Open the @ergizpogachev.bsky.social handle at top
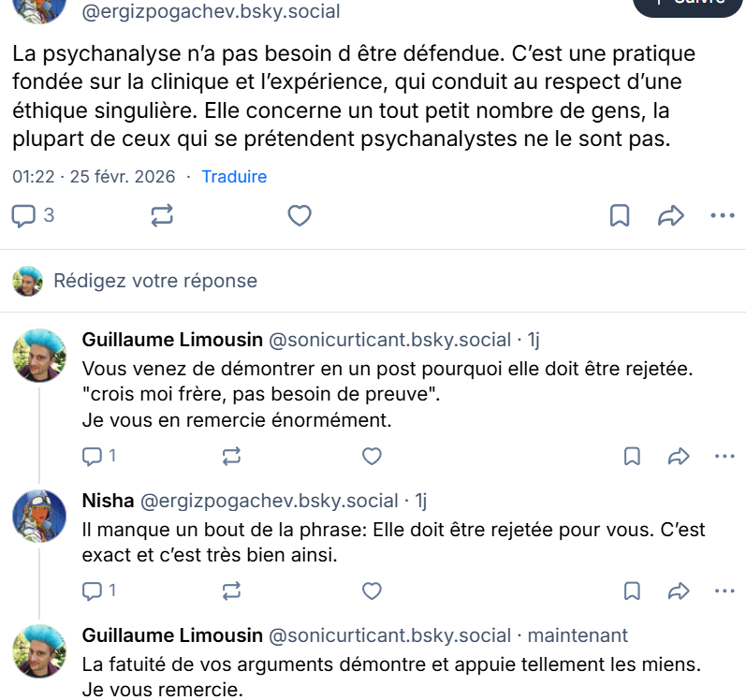Image resolution: width=746 pixels, height=700 pixels. pos(212,12)
